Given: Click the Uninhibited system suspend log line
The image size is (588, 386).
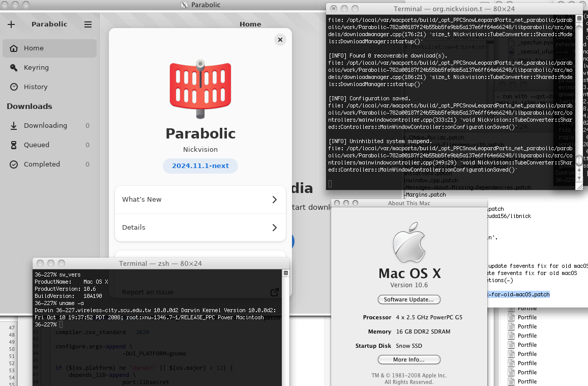Looking at the screenshot, I should coord(379,141).
